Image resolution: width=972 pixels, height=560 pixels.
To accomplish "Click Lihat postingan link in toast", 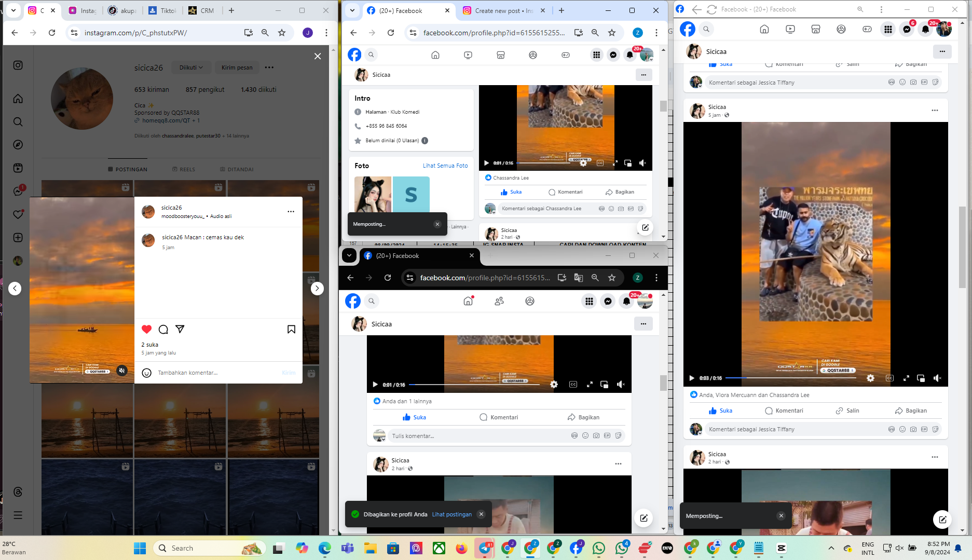I will pos(452,514).
